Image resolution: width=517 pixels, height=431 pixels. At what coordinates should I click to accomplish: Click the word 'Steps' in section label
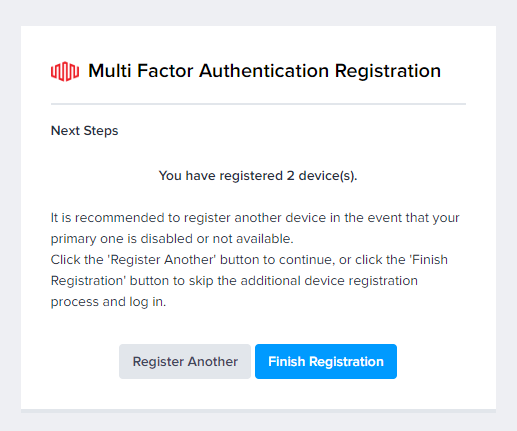[101, 131]
